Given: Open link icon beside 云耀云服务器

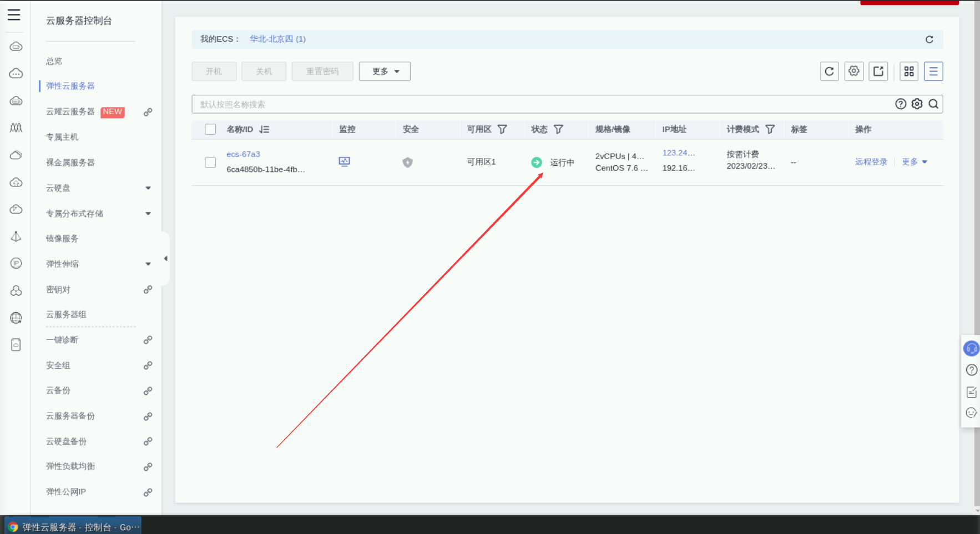Looking at the screenshot, I should (148, 112).
